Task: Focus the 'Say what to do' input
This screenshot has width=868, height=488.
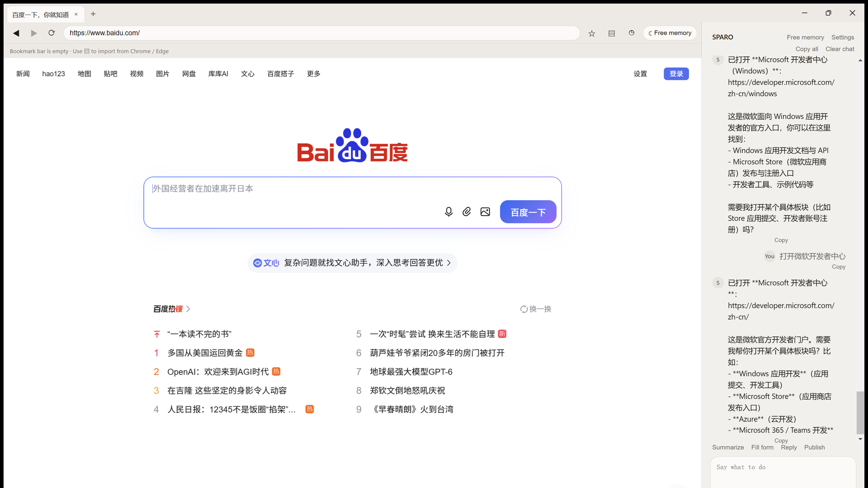Action: point(783,472)
